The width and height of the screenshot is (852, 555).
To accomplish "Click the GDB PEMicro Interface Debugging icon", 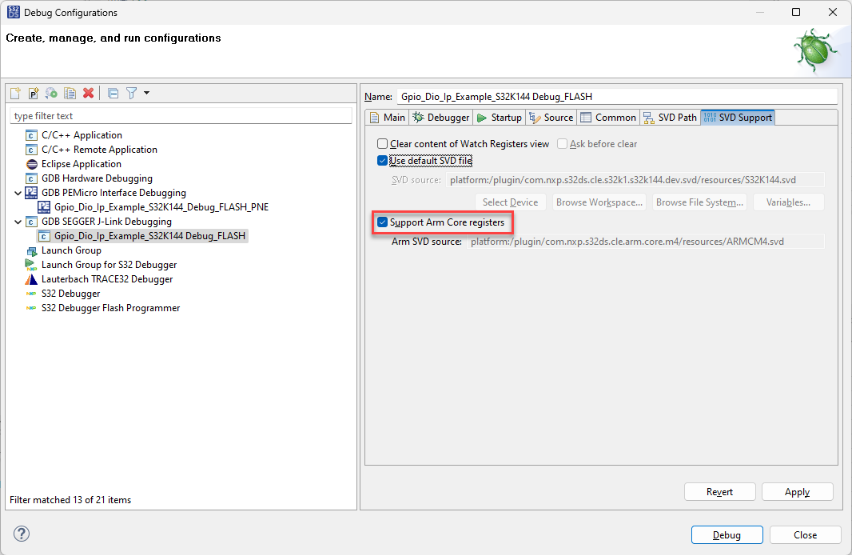I will coord(32,193).
